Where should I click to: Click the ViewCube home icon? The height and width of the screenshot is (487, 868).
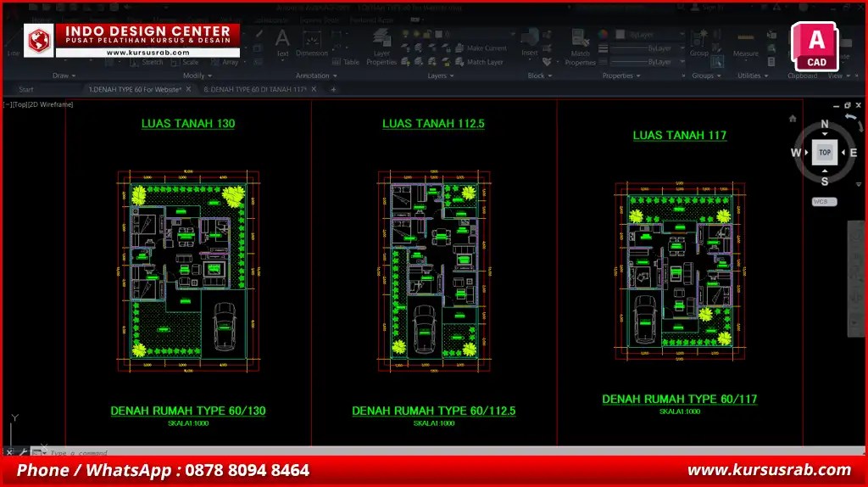(793, 119)
